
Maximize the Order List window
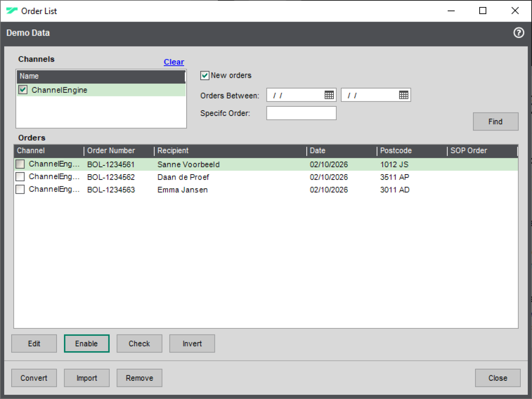coord(483,11)
